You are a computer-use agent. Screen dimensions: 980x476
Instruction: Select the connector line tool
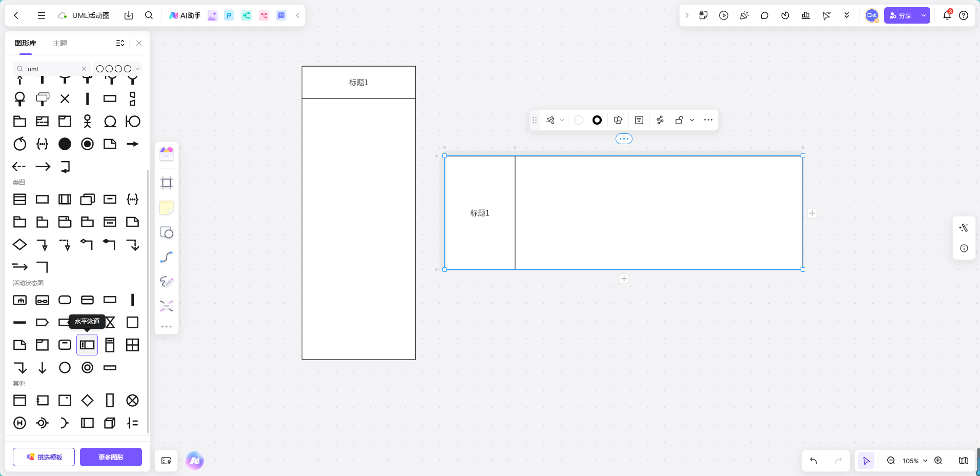pos(167,256)
